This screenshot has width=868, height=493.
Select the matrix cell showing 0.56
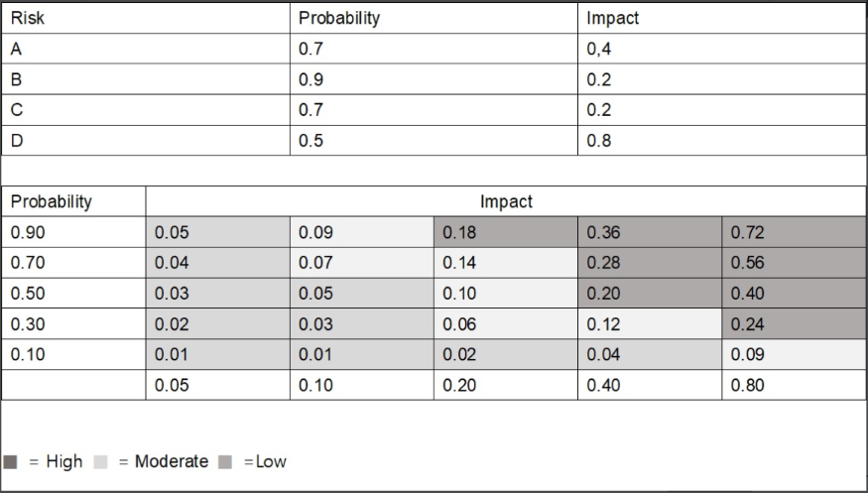pos(793,263)
